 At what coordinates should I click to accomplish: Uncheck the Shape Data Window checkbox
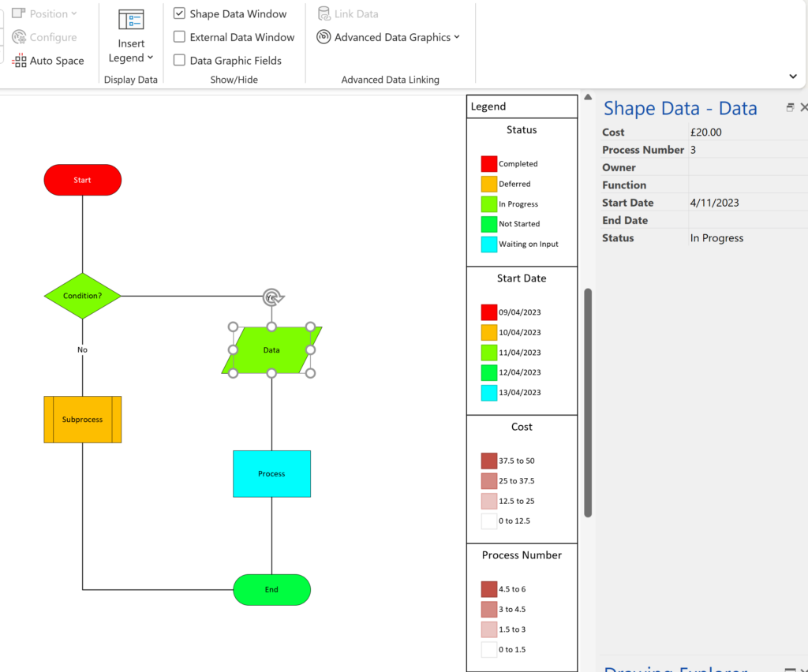(x=179, y=13)
